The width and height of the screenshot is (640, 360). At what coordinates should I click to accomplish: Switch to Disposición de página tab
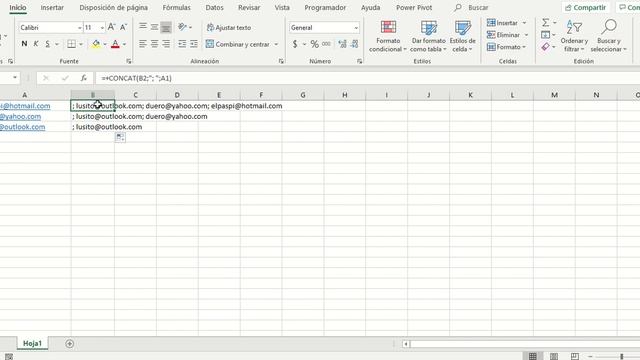(x=113, y=8)
